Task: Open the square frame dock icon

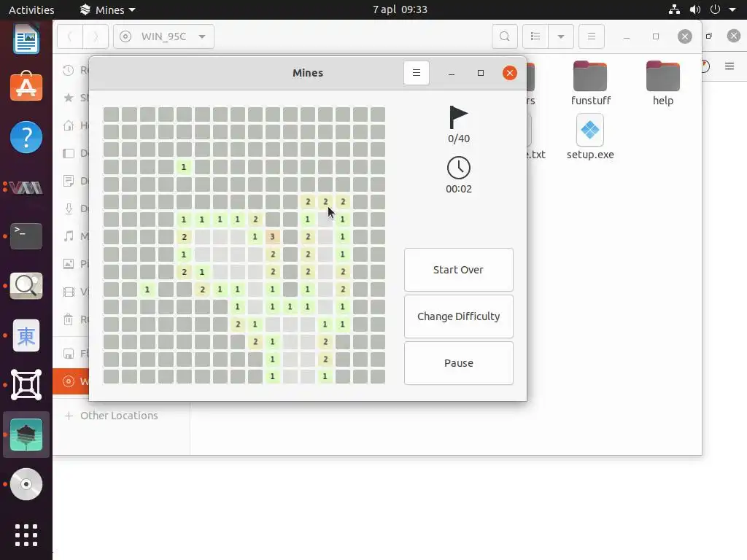Action: 26,385
